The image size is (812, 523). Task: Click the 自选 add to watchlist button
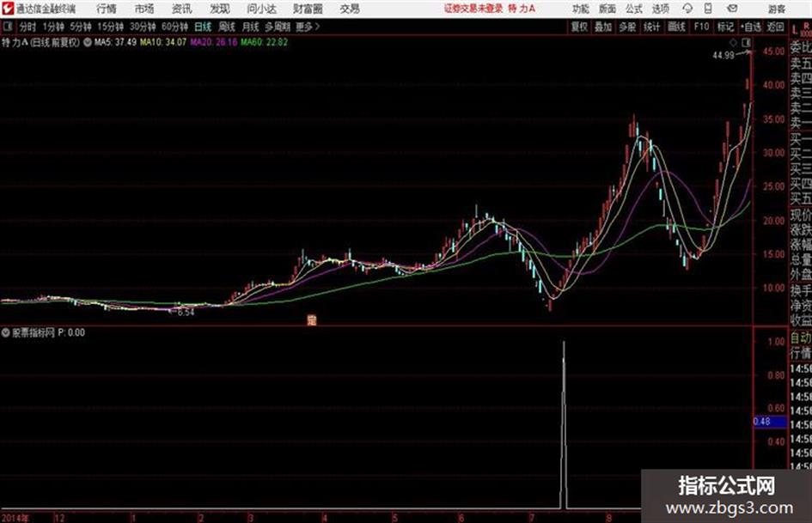(751, 27)
